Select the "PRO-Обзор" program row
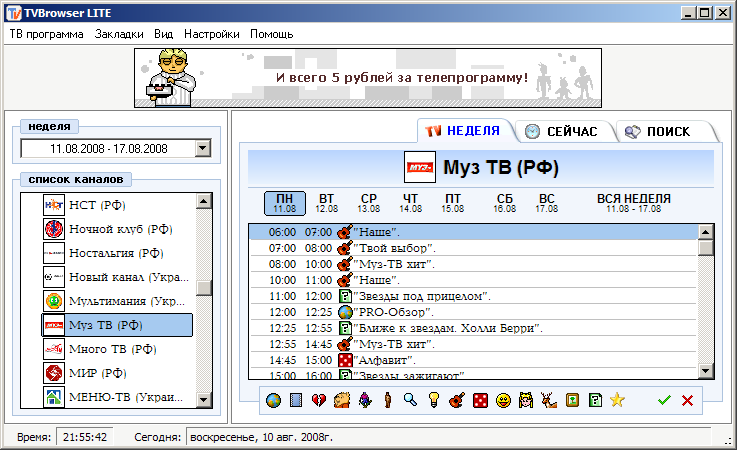This screenshot has height=450, width=737. point(474,312)
